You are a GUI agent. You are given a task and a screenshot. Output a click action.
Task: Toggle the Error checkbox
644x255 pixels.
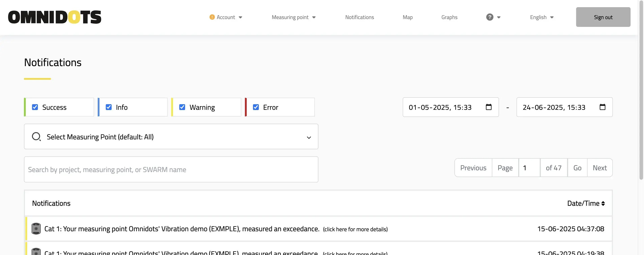tap(256, 107)
